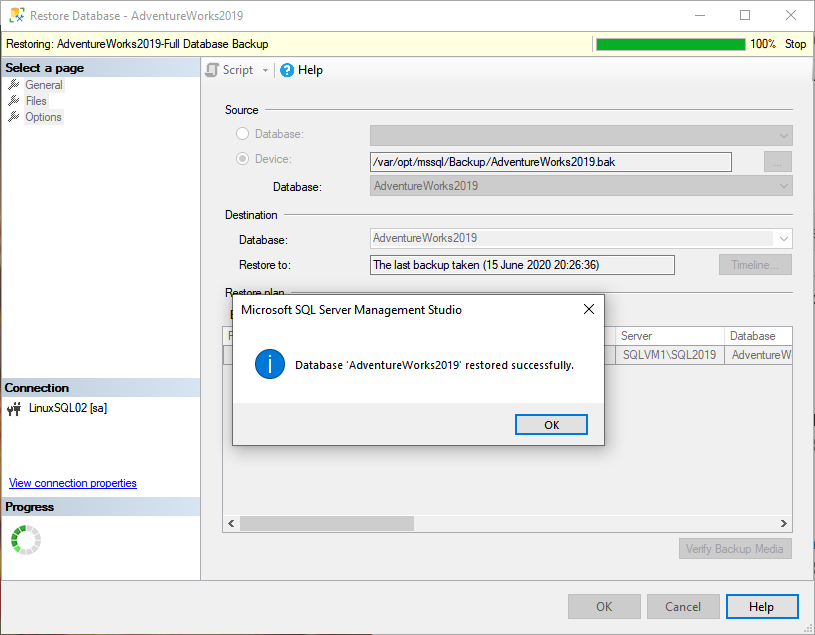The height and width of the screenshot is (635, 815).
Task: Click the browse ellipsis button for device
Action: tap(778, 162)
